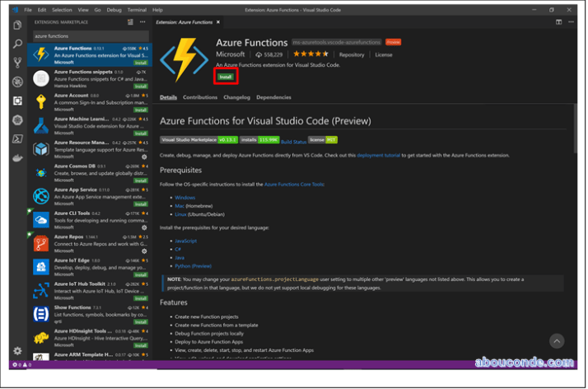The image size is (588, 389).
Task: Open the Search view in activity bar
Action: pyautogui.click(x=17, y=43)
